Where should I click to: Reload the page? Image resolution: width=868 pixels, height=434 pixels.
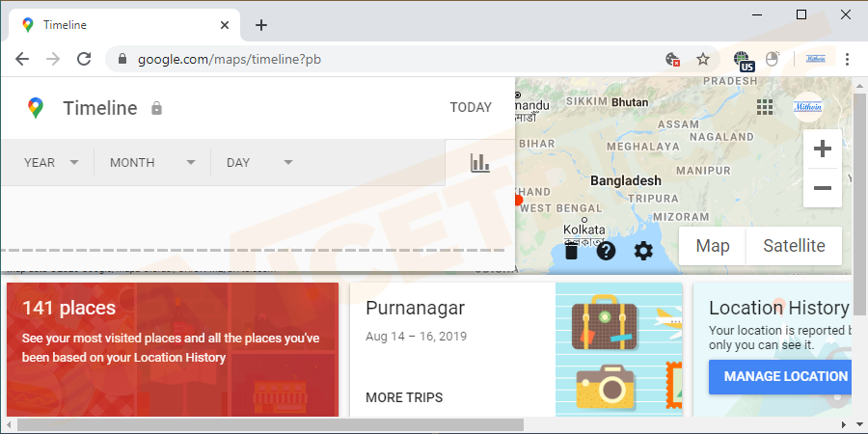tap(84, 59)
